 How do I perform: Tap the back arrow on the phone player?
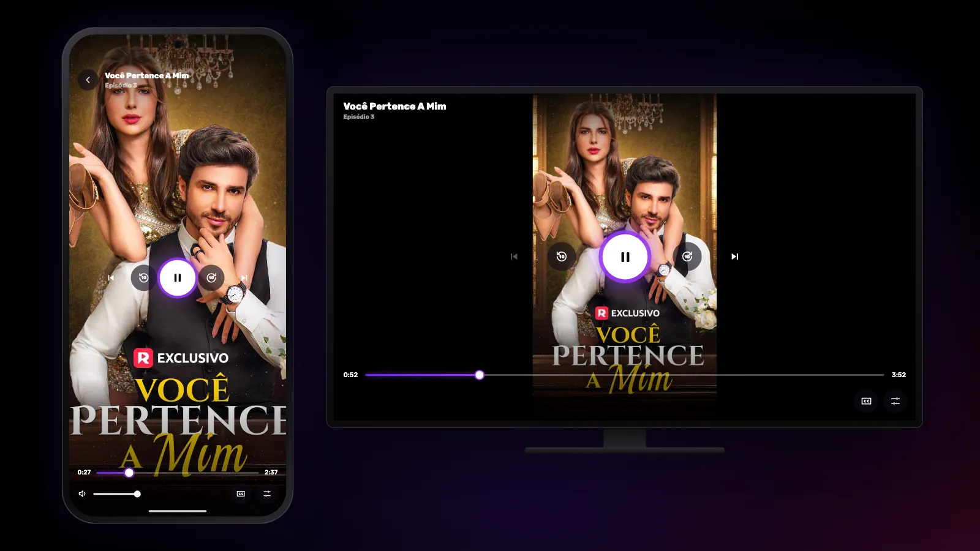click(x=88, y=80)
